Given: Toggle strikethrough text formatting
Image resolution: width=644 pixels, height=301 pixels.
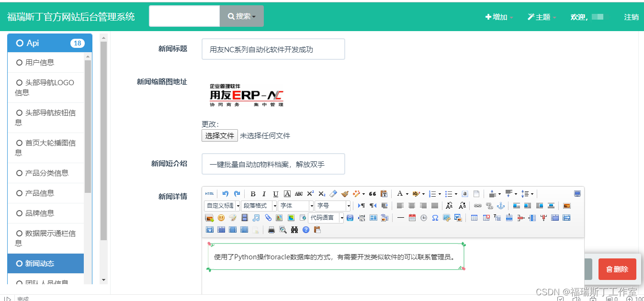Looking at the screenshot, I should click(x=299, y=194).
